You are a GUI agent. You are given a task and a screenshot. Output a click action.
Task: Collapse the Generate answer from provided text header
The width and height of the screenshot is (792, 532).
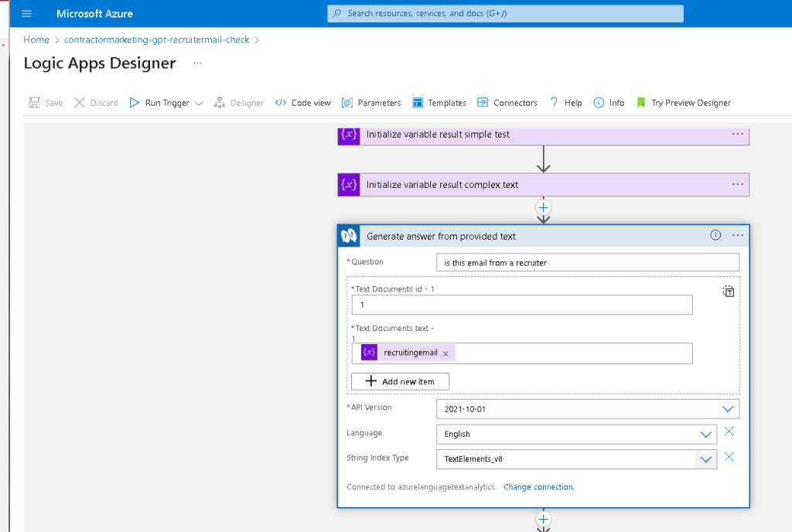coord(544,236)
